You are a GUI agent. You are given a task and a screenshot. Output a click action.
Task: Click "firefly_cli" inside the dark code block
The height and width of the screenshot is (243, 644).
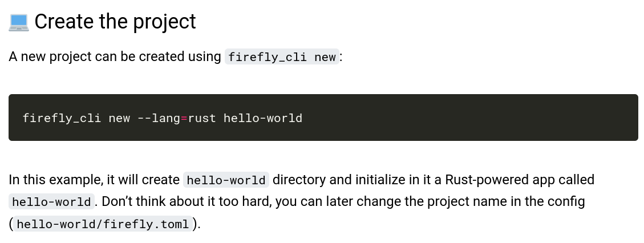click(62, 118)
